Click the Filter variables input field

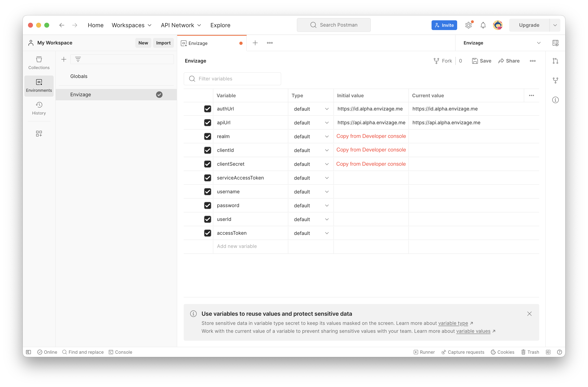(x=233, y=79)
